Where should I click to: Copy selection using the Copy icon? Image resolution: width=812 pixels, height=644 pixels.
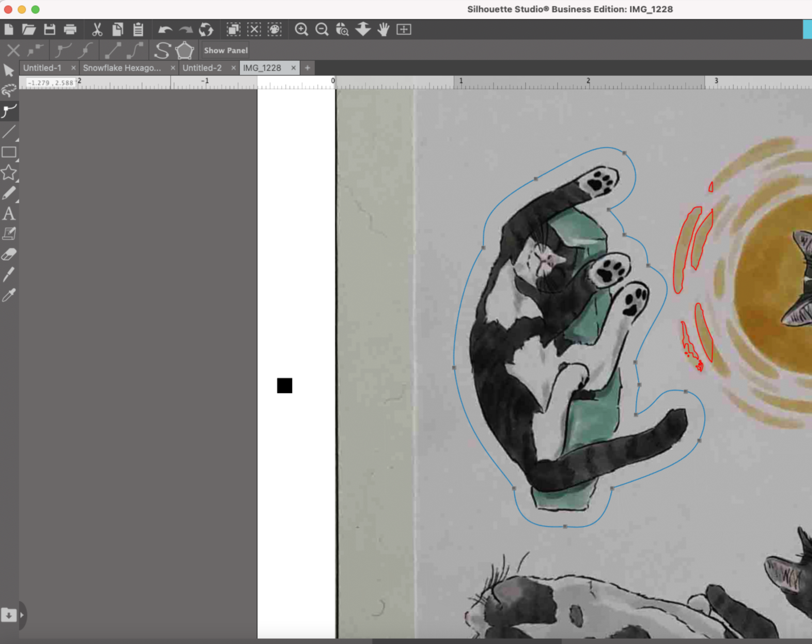118,29
